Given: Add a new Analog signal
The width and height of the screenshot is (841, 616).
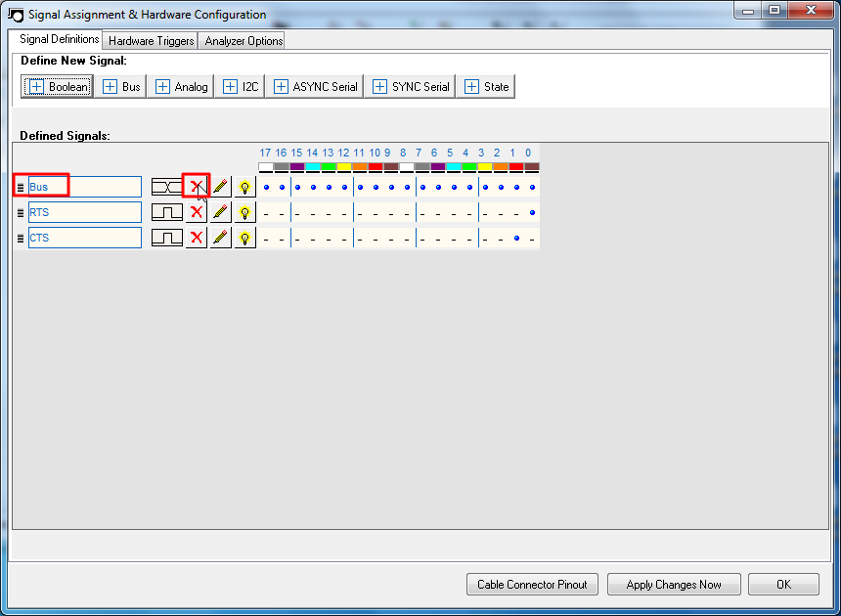Looking at the screenshot, I should click(181, 86).
